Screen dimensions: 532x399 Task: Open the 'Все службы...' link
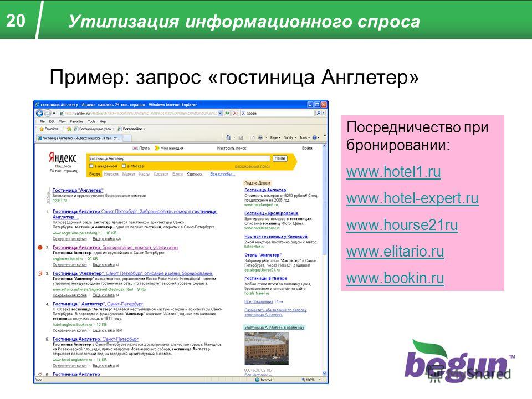(223, 174)
